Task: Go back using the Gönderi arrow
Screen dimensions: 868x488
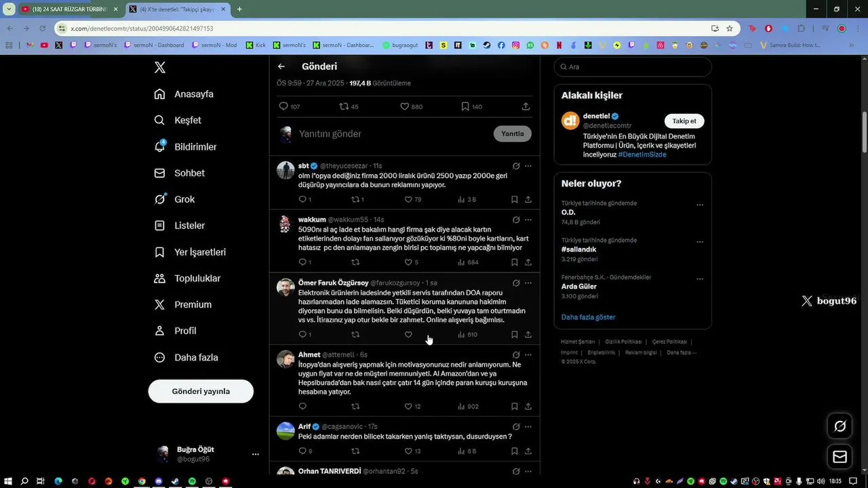Action: (281, 66)
